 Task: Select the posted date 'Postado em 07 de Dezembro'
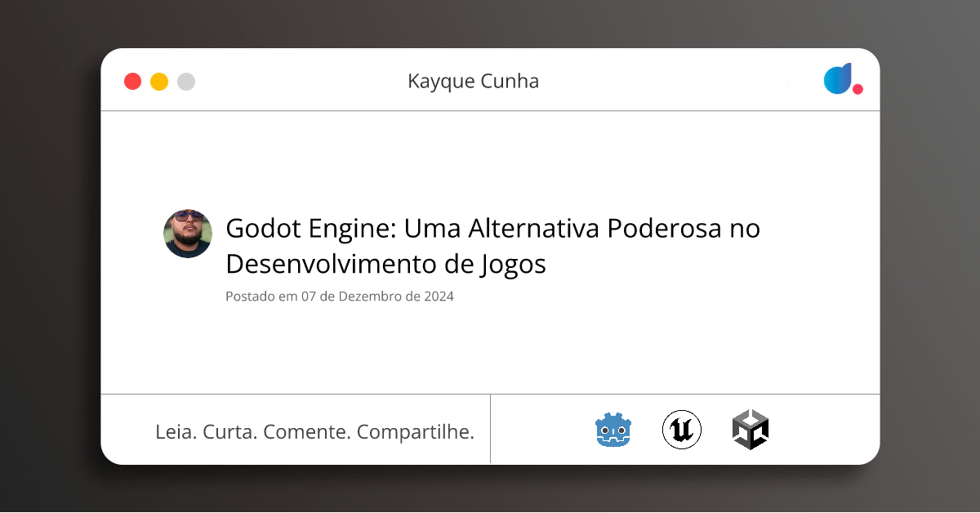[x=339, y=297]
